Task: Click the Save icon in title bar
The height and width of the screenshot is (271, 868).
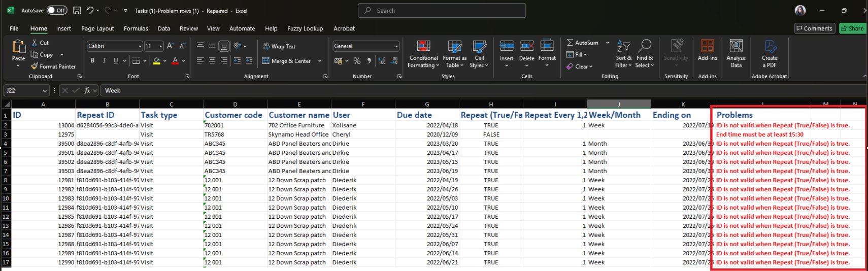Action: 77,10
